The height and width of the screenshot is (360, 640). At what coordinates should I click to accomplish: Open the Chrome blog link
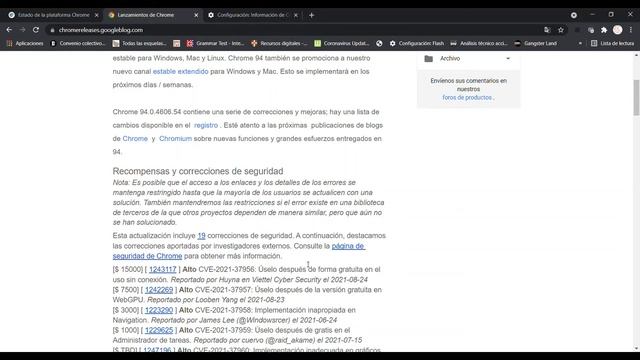click(x=135, y=139)
